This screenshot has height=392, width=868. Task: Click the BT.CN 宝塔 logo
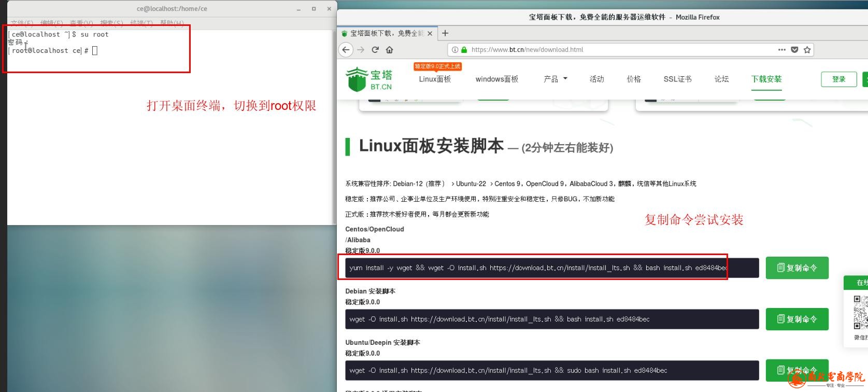(369, 79)
